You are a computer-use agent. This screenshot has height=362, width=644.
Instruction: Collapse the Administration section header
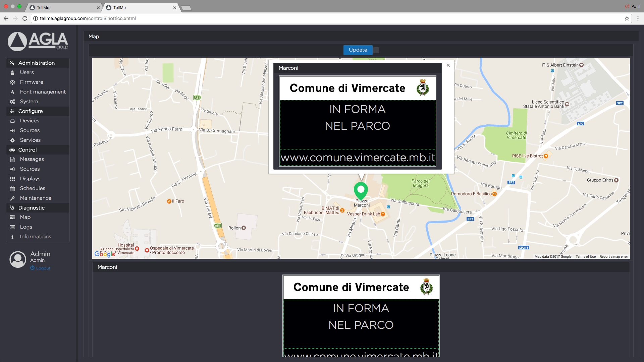(38, 63)
